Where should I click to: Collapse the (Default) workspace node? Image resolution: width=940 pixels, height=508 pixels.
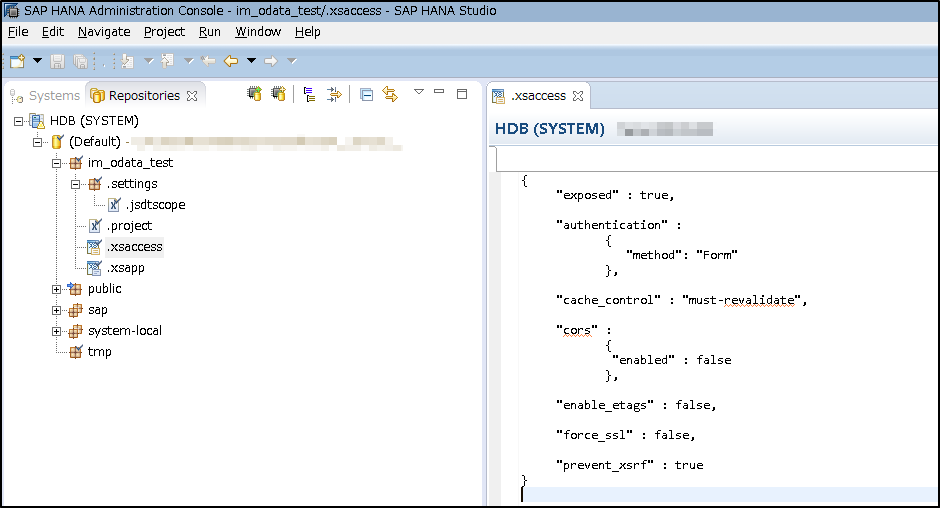tap(37, 142)
